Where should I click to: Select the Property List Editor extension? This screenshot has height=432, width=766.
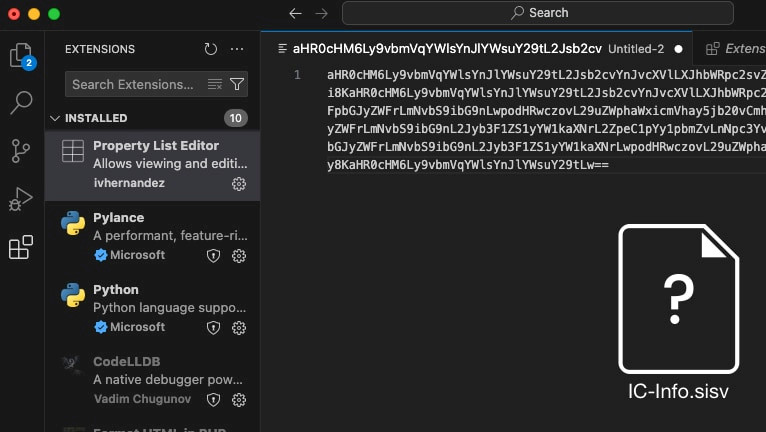pyautogui.click(x=152, y=165)
